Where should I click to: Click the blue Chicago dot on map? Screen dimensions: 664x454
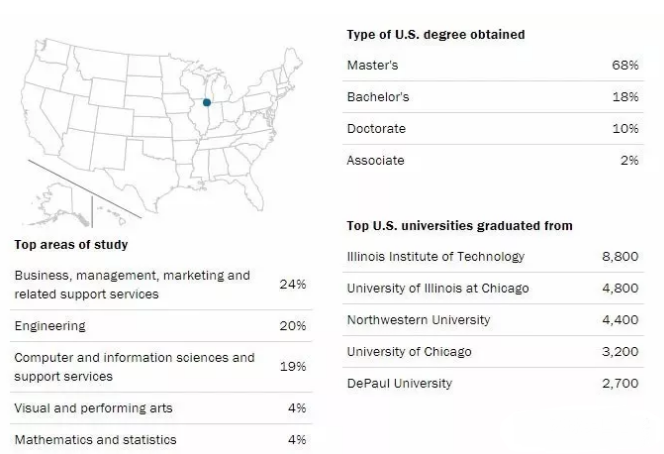tap(207, 102)
